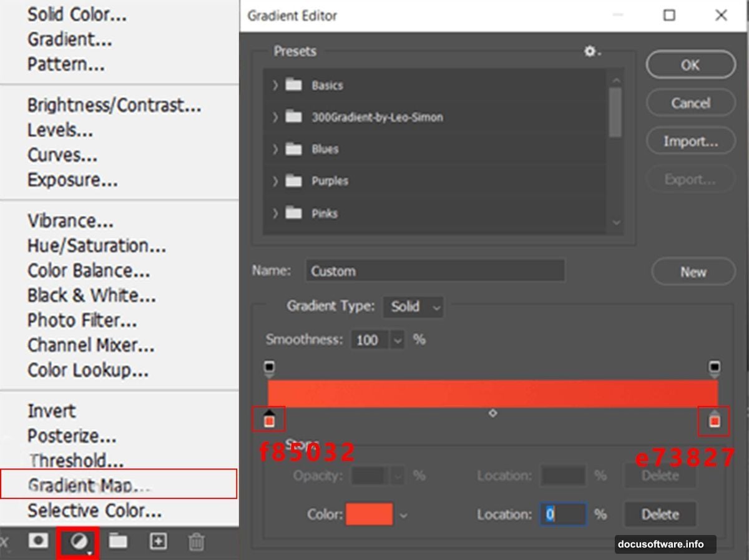Select Hue/Saturation from the adjustments menu
Image resolution: width=749 pixels, height=560 pixels.
click(96, 245)
